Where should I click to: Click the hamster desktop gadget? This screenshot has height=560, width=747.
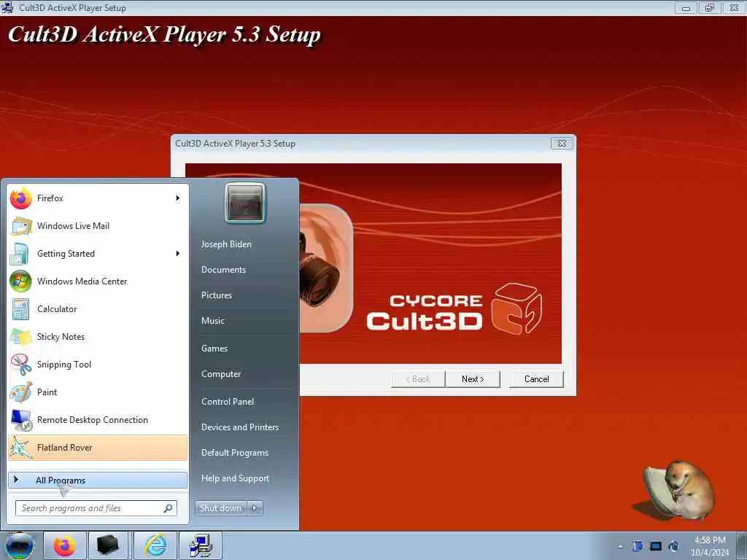pyautogui.click(x=679, y=491)
